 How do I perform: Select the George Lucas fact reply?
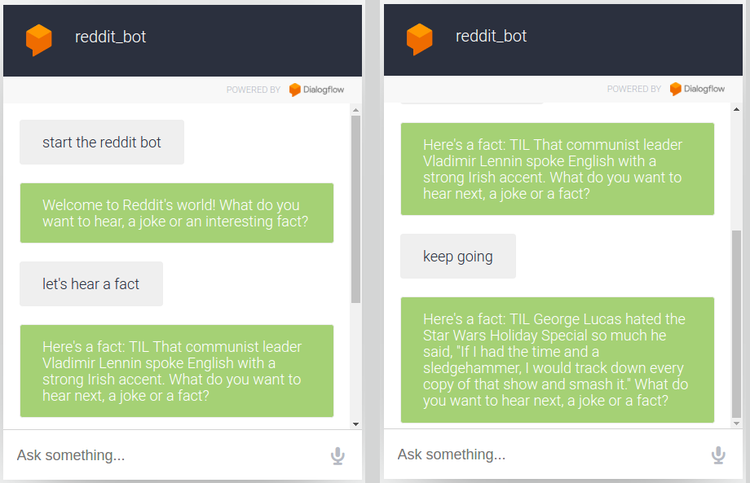557,360
